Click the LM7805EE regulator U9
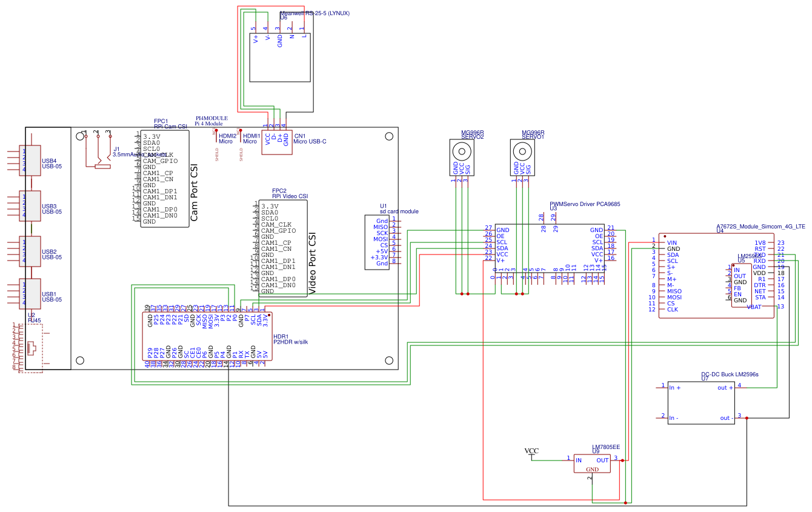 click(x=592, y=462)
